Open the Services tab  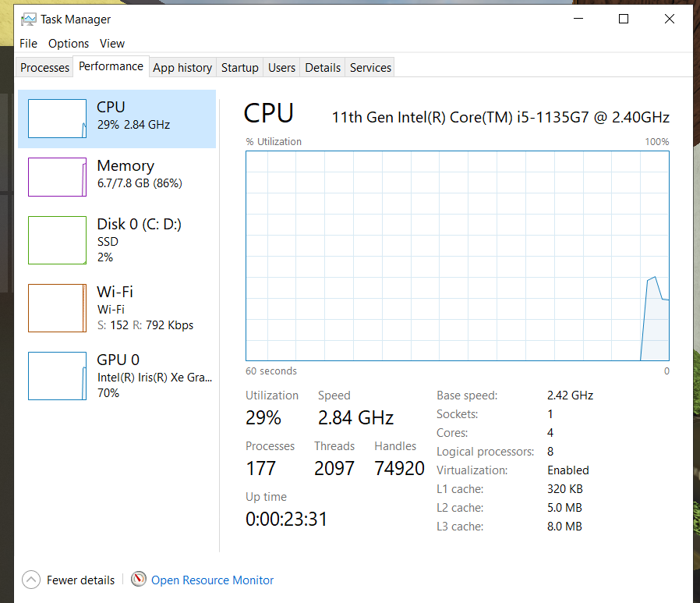[370, 67]
